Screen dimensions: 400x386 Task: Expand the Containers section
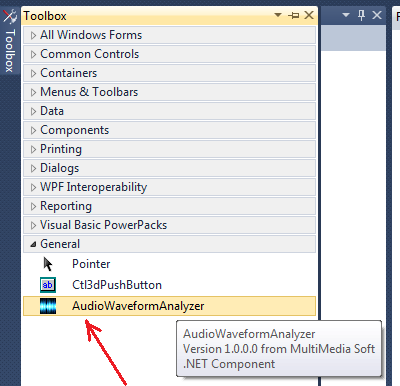pyautogui.click(x=169, y=73)
